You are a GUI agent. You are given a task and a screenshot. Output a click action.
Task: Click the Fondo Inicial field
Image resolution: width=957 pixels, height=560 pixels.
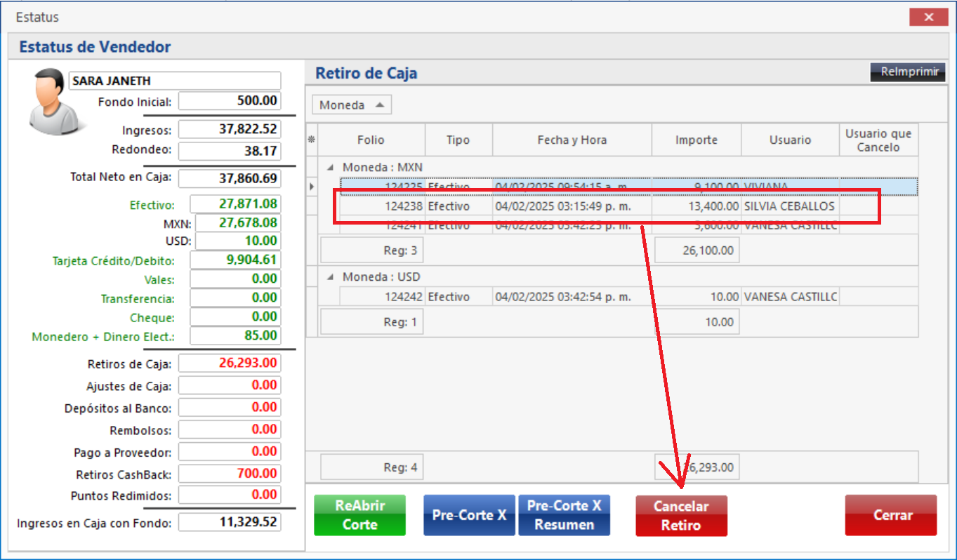[x=230, y=101]
